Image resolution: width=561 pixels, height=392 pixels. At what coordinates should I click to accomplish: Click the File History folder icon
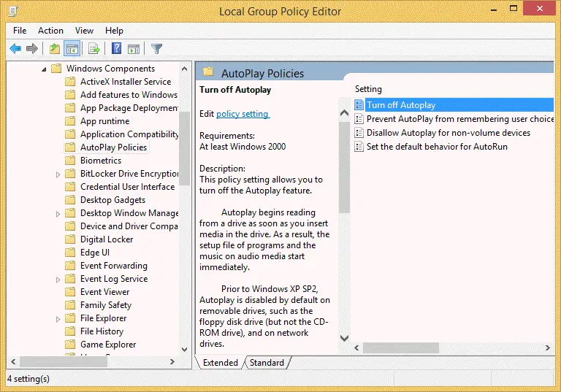click(x=70, y=331)
